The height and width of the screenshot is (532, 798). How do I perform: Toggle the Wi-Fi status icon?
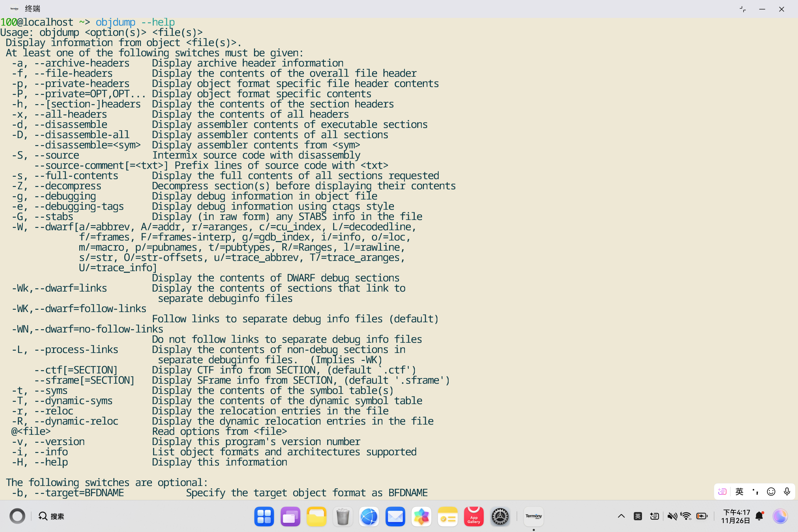point(686,516)
